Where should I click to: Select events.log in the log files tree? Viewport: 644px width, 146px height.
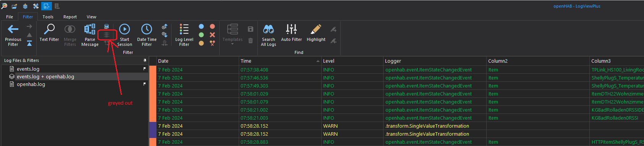coord(28,69)
